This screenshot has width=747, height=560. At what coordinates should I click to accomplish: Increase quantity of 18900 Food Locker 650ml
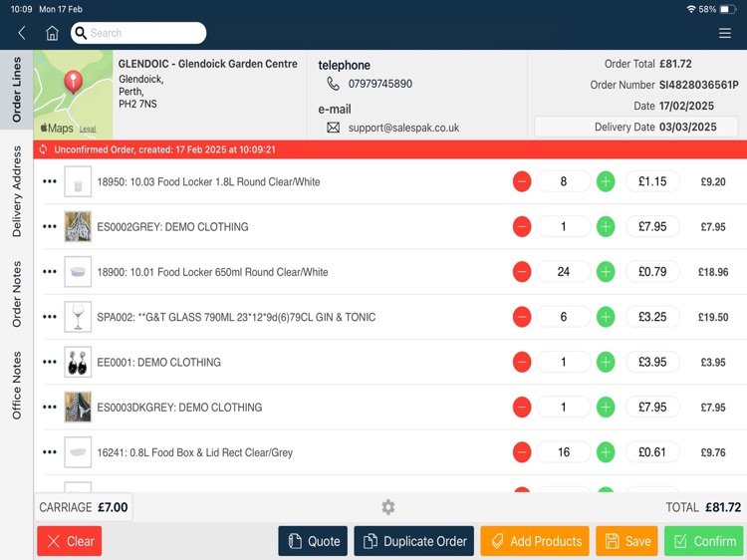pyautogui.click(x=606, y=272)
